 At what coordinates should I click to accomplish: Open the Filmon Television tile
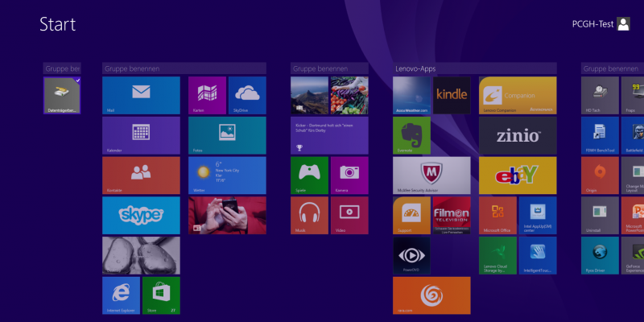click(452, 215)
